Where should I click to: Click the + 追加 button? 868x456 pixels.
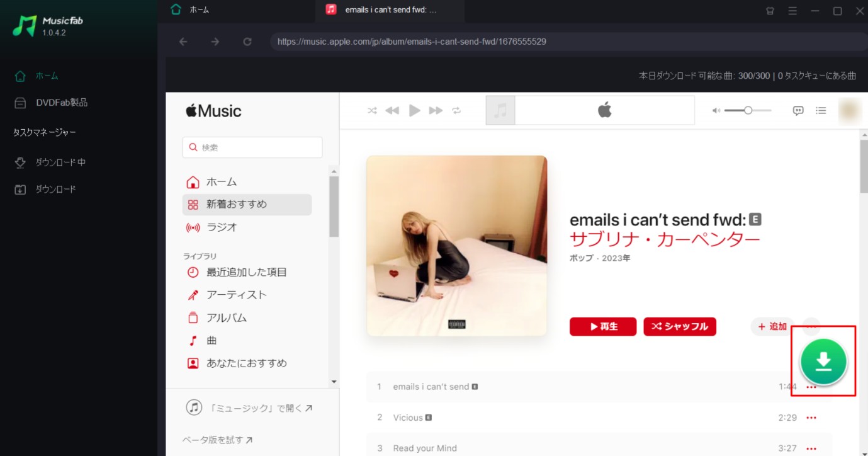(x=773, y=326)
